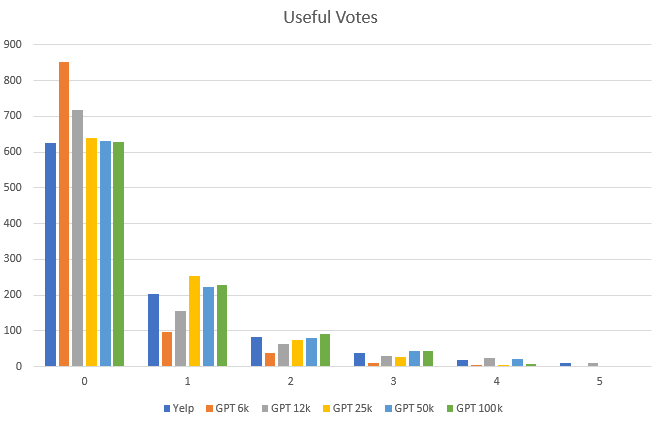Click the blue Yelp legend swatch
This screenshot has height=423, width=661.
166,408
